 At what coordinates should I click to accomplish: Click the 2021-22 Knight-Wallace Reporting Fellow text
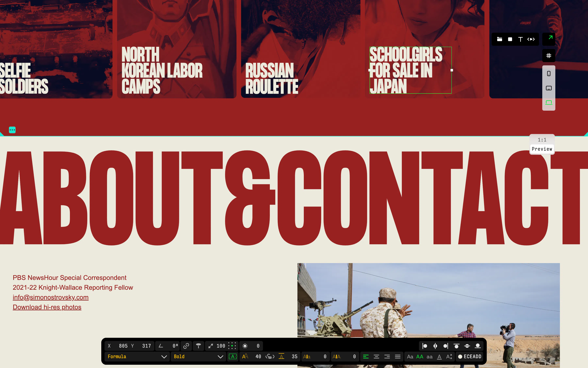[x=73, y=287]
